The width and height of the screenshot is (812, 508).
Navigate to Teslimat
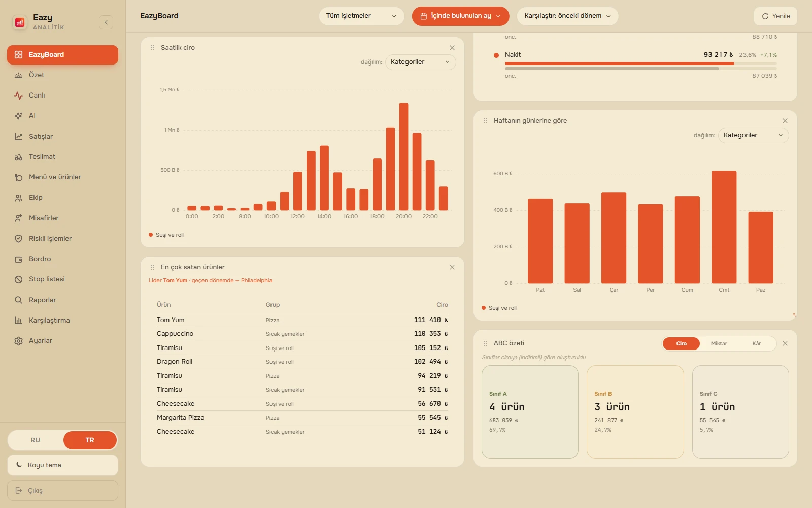[62, 157]
